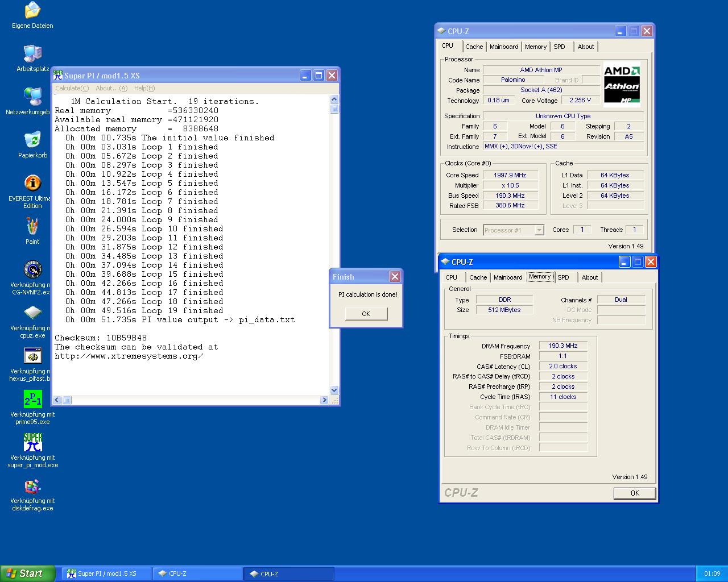
Task: Click Code Name value Palomino
Action: point(513,80)
